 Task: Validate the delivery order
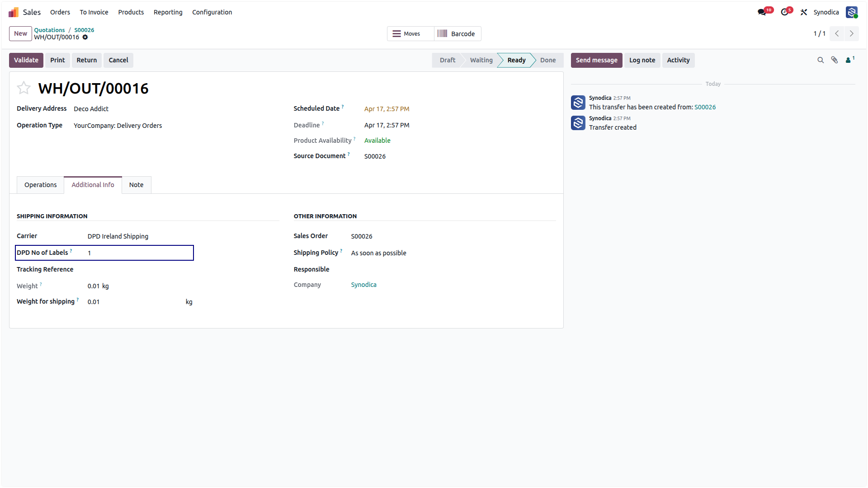(x=26, y=60)
